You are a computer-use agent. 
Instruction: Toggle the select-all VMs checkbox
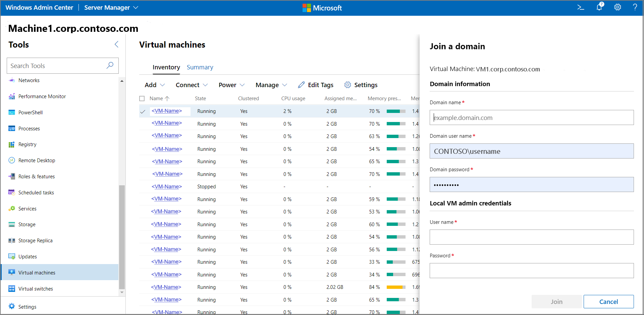tap(142, 99)
